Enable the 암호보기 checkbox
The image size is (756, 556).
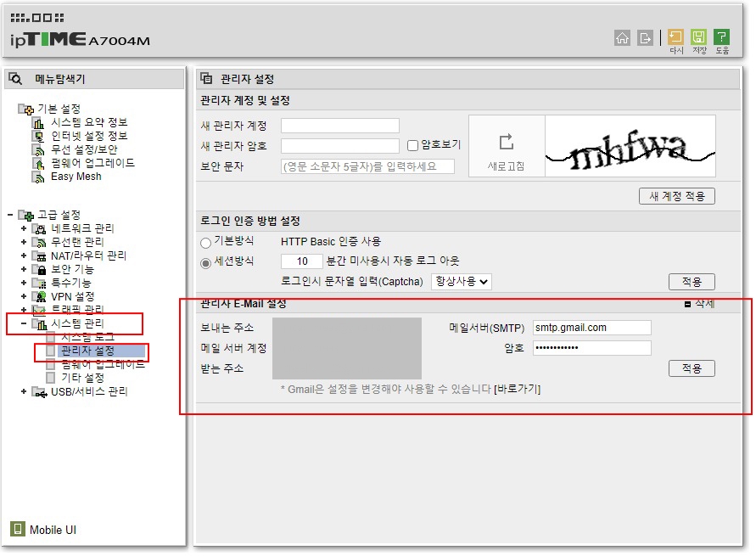pos(412,145)
